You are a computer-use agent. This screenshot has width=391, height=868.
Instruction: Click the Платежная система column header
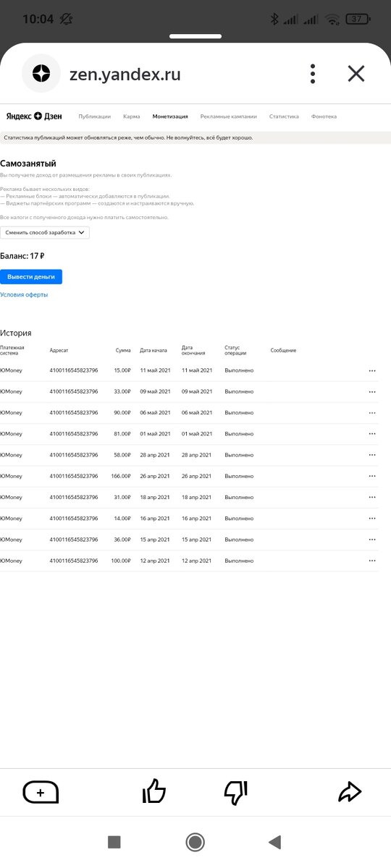click(12, 350)
